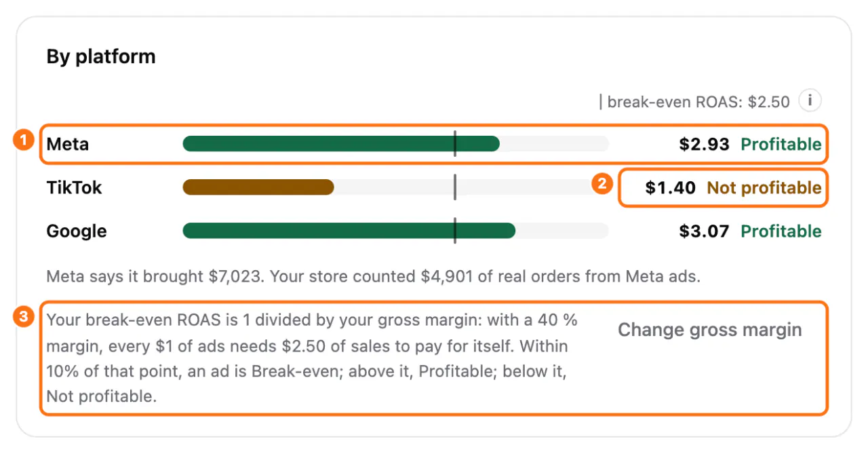
Task: Click the orange annotation marker 3
Action: click(x=24, y=316)
